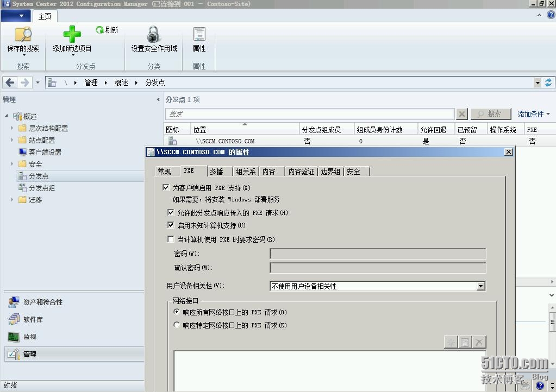This screenshot has height=392, width=556.
Task: Close the SCCM.CONTOSO.COM 的属性 dialog
Action: coord(509,152)
